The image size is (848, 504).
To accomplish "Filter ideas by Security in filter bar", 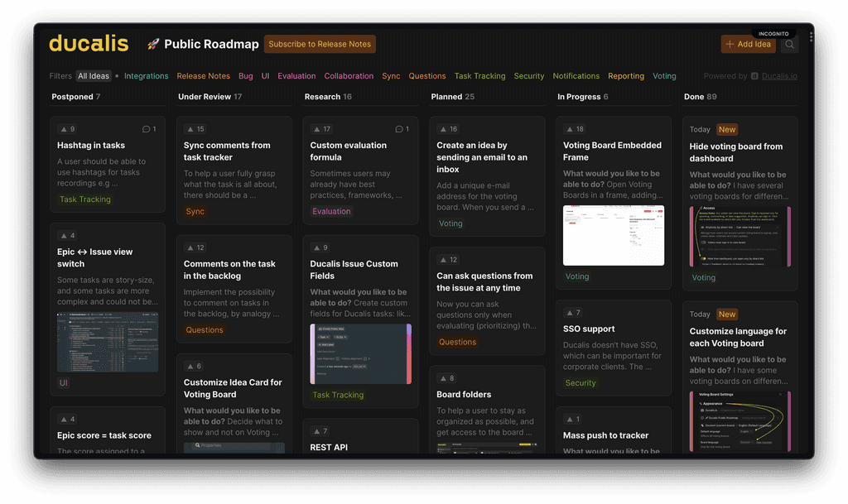I will (x=529, y=76).
